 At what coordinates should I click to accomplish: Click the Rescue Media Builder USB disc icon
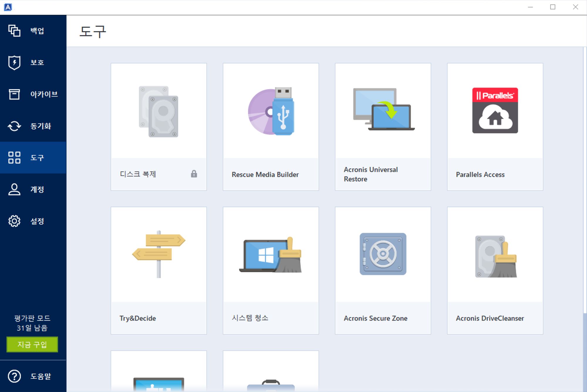click(271, 111)
